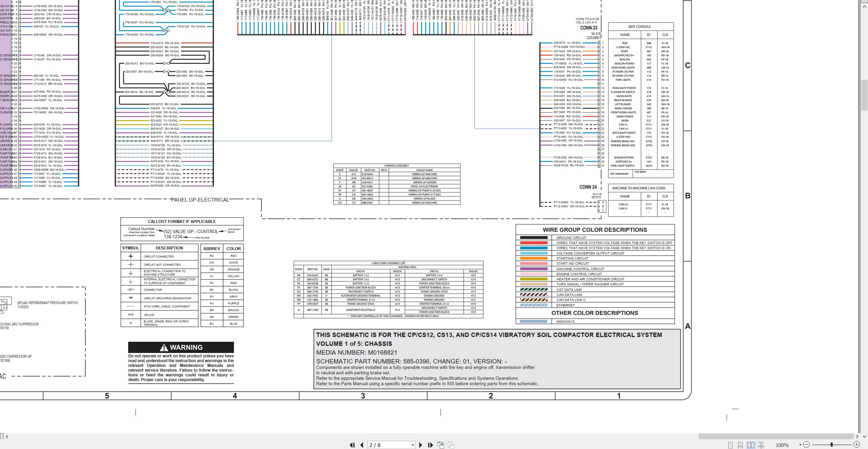The image size is (868, 449).
Task: Click the "HIGHWAYS" color description entry
Action: pos(565,321)
